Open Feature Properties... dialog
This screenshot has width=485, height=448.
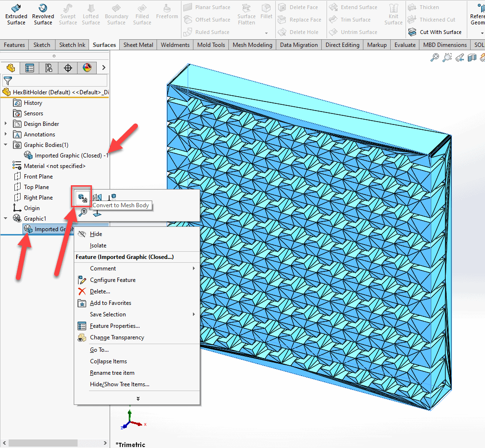pos(137,326)
